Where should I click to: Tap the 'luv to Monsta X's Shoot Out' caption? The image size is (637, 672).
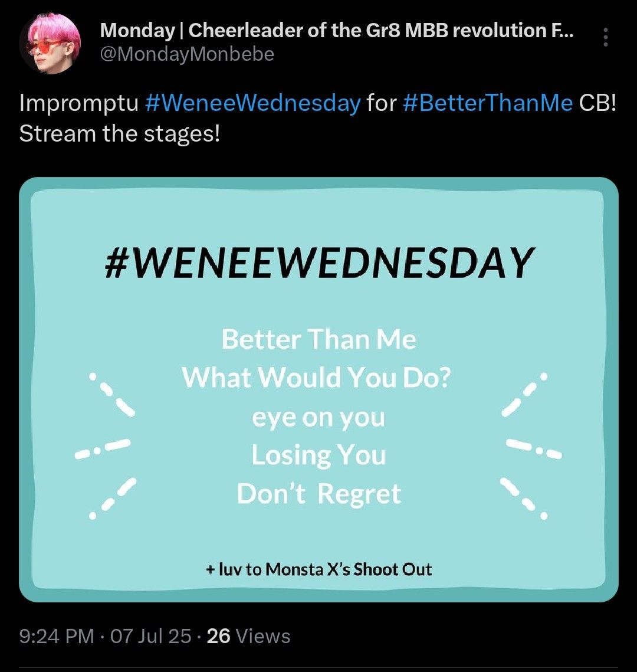pyautogui.click(x=318, y=569)
